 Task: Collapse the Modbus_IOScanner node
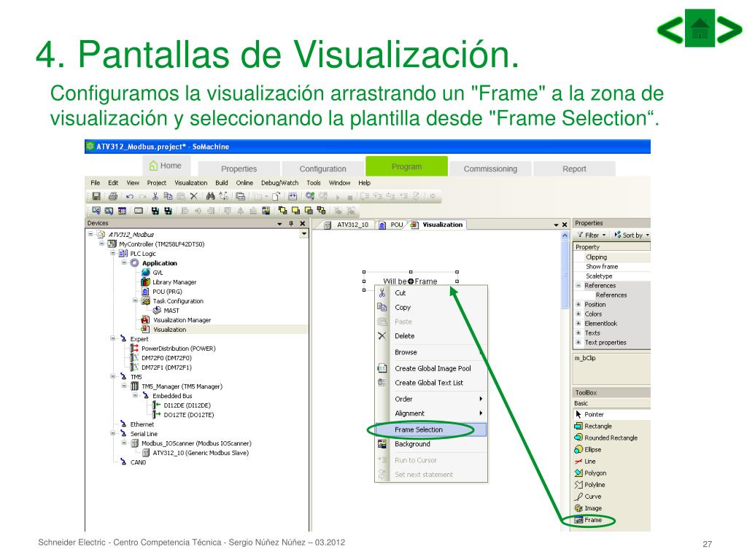point(124,443)
